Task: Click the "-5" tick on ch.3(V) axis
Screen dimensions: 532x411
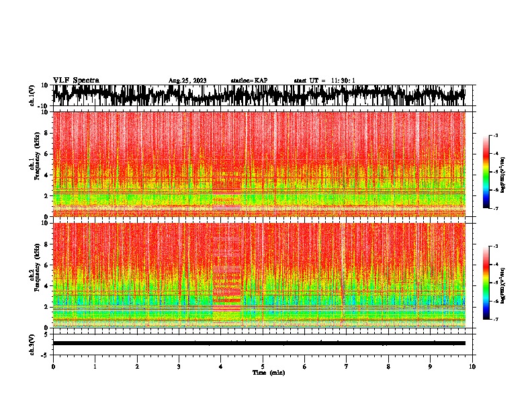Action: click(x=46, y=355)
